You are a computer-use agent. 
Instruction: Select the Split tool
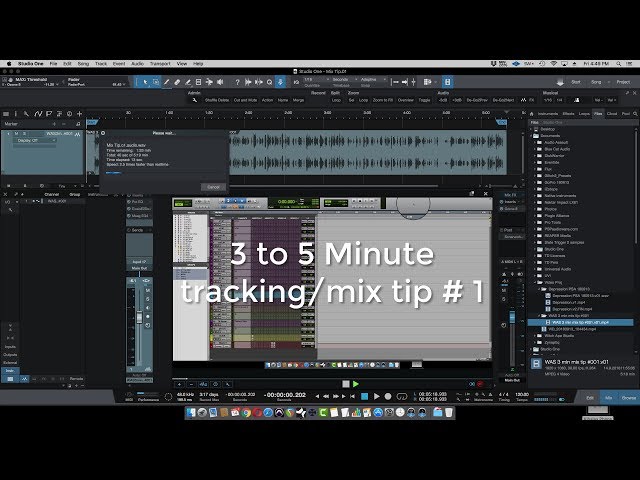click(167, 82)
